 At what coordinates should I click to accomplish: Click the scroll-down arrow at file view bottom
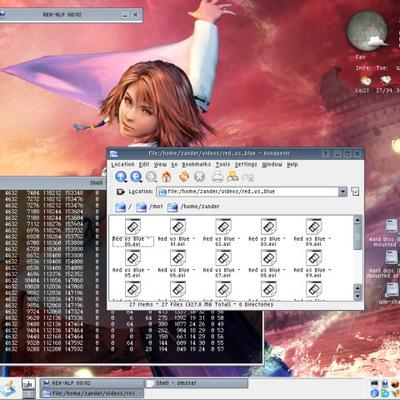click(x=357, y=296)
